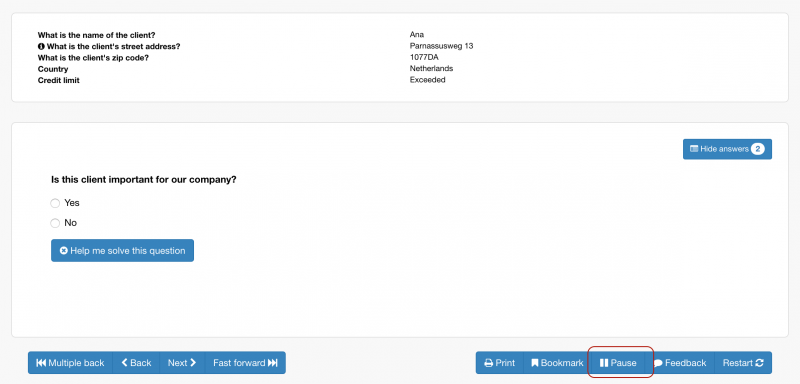Click Help me solve this question
This screenshot has width=800, height=384.
[x=122, y=250]
